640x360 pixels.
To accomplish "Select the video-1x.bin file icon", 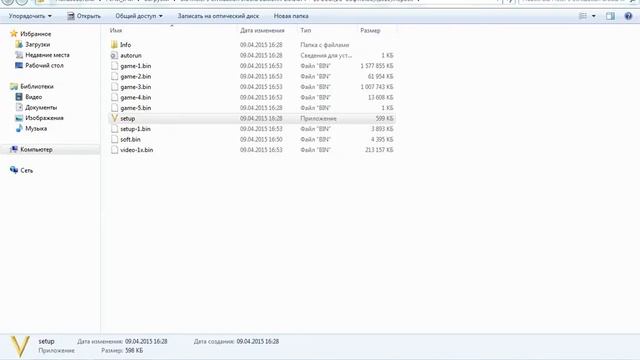I will click(x=114, y=150).
